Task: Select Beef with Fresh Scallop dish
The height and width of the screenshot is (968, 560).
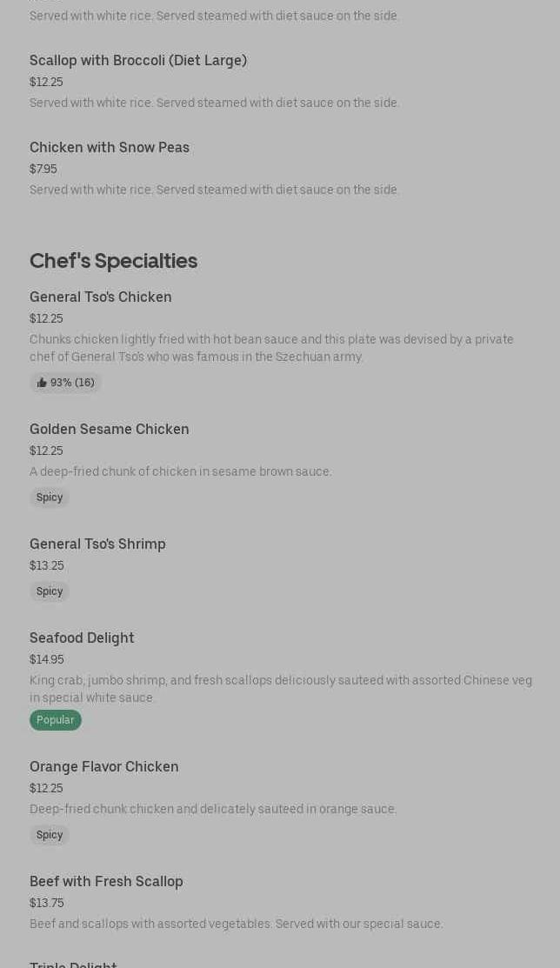Action: tap(106, 882)
